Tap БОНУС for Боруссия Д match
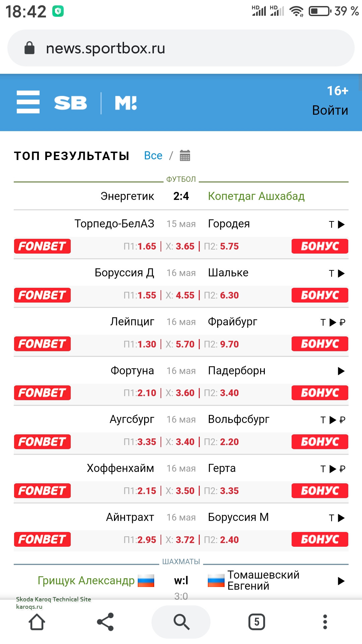Screen dimensions: 362x644 [x=319, y=295]
